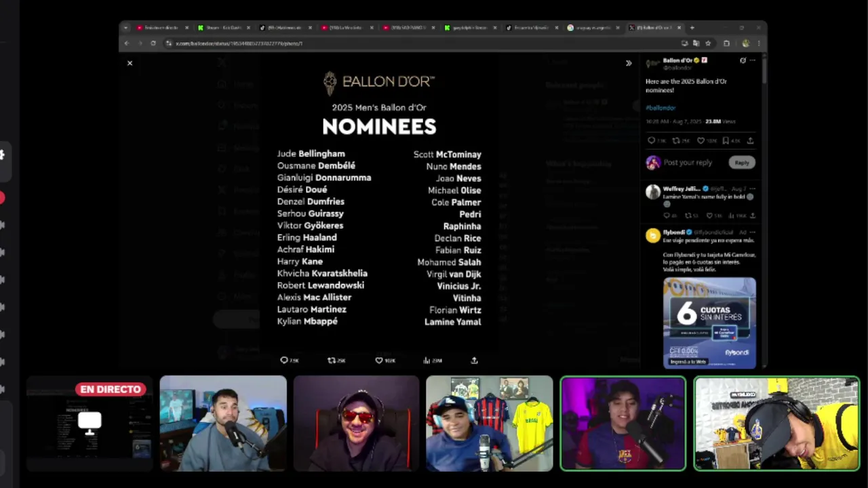Like the Ballon d'Or tweet in sidebar
868x488 pixels.
click(701, 141)
